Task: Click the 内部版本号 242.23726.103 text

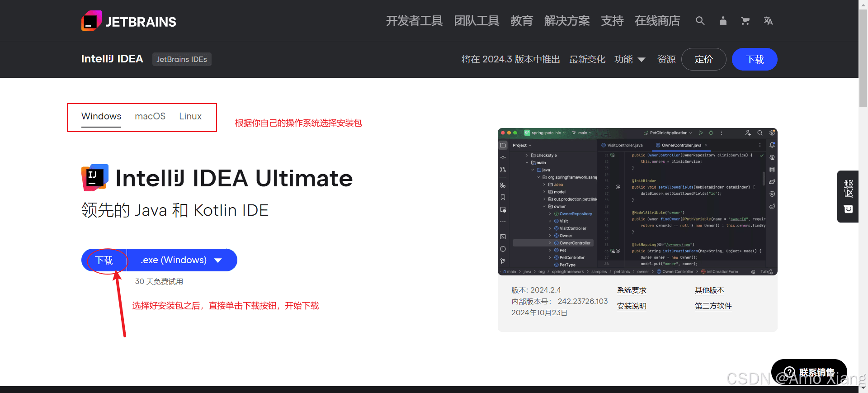Action: coord(560,302)
